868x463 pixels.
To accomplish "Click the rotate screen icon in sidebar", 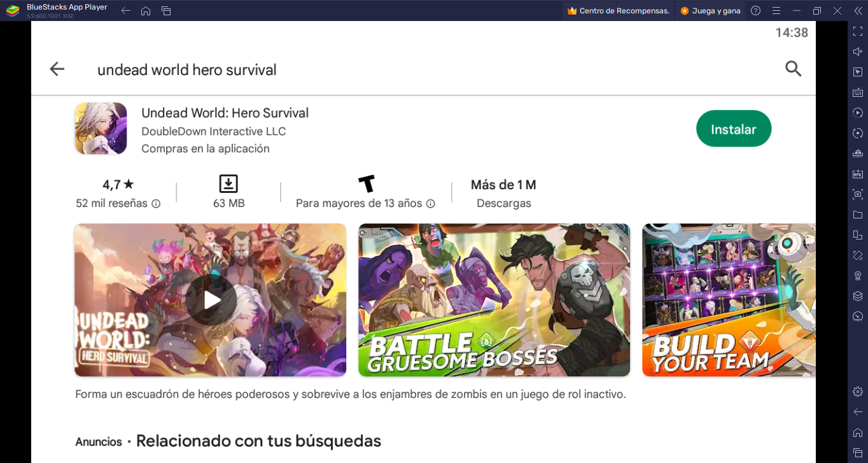I will (x=858, y=235).
